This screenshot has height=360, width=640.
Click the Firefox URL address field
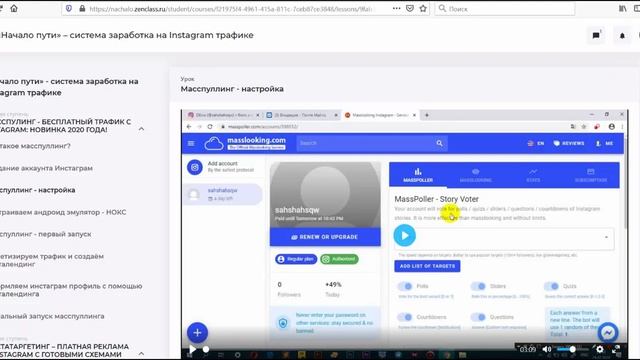coord(231,9)
